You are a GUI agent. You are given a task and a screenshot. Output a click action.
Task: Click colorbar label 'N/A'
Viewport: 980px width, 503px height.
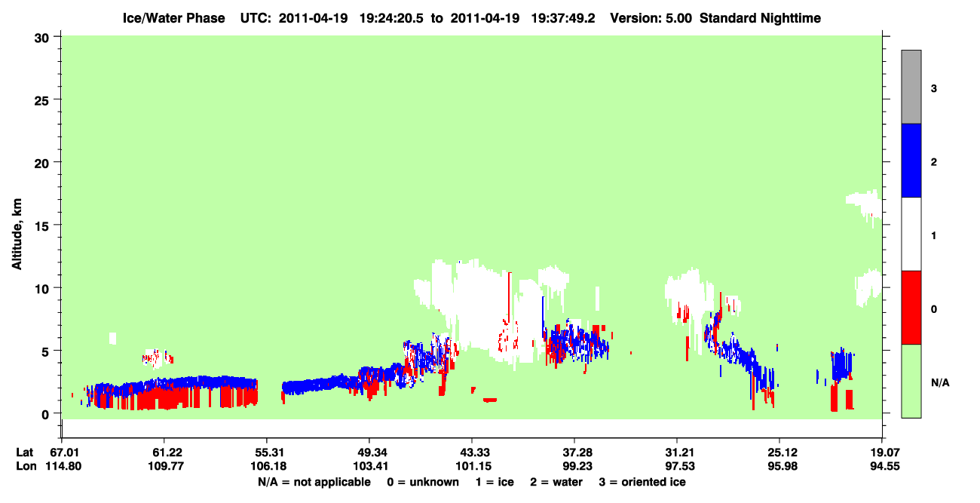[940, 383]
